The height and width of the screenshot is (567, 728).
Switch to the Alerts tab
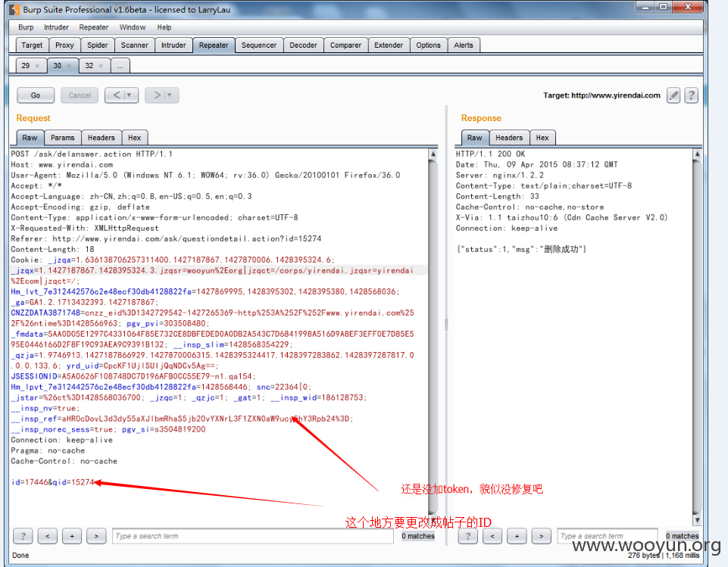click(x=464, y=45)
